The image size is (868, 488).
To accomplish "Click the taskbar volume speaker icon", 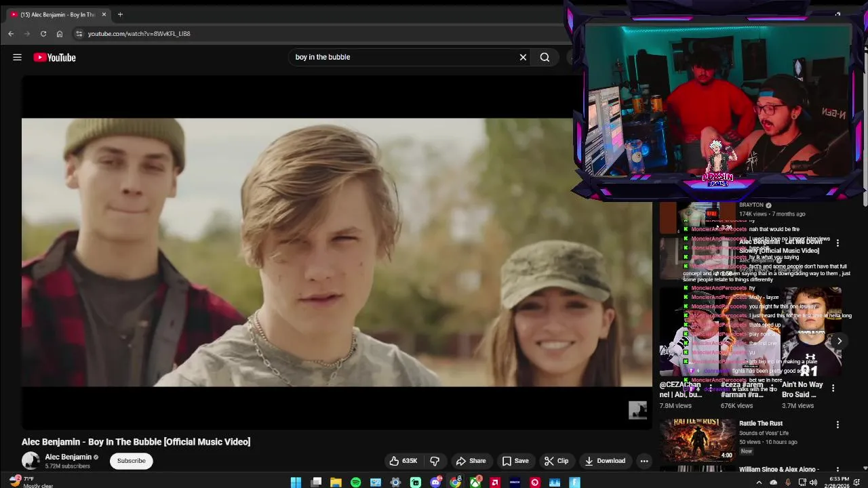I will pos(813,483).
